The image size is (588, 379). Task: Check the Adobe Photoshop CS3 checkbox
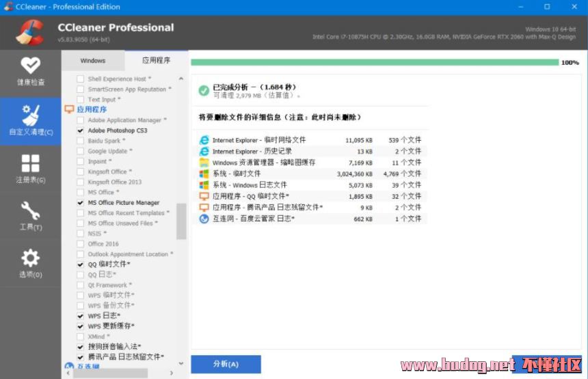(80, 130)
